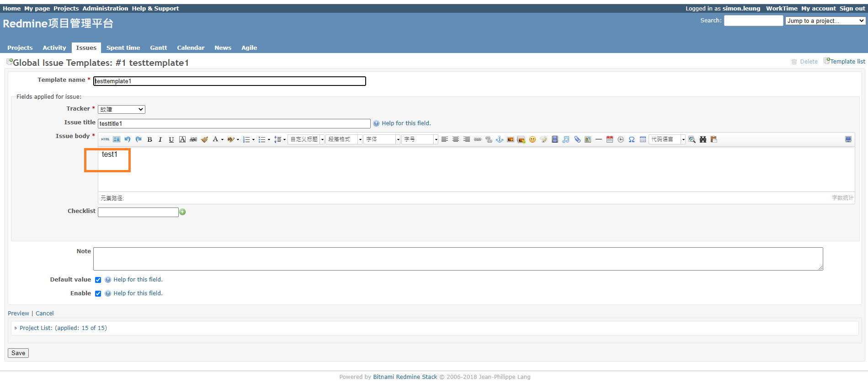Open the font color dropdown arrow
868x383 pixels.
pyautogui.click(x=223, y=140)
